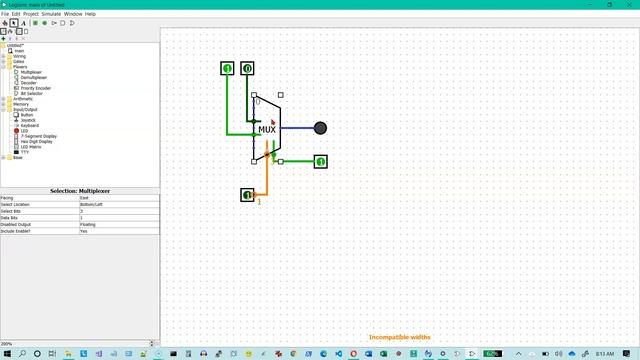
Task: Open the Help menu
Action: click(90, 14)
